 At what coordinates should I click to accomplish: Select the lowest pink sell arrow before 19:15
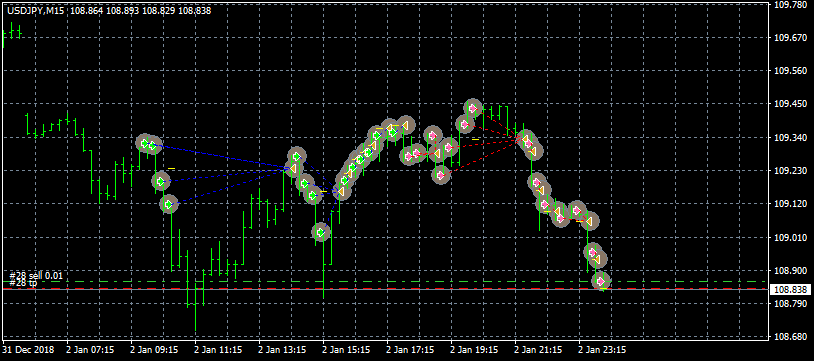pos(441,175)
